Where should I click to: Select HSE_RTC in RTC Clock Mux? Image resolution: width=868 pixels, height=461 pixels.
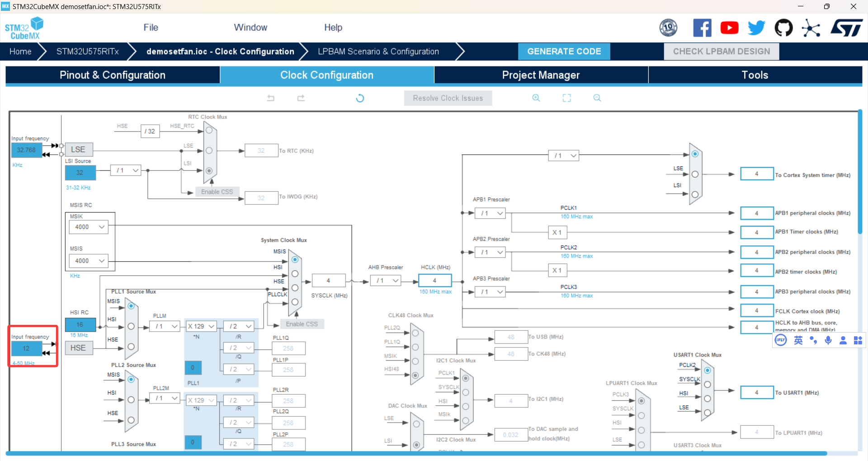[209, 130]
